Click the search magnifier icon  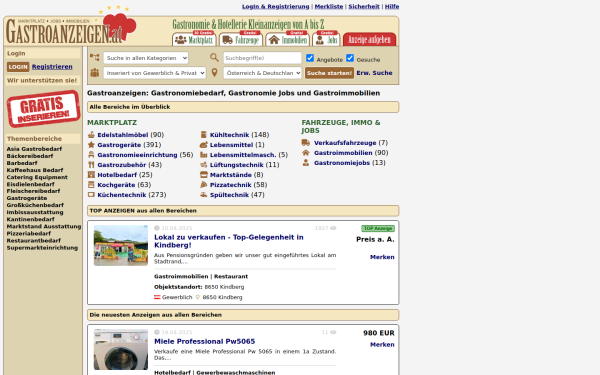point(214,57)
